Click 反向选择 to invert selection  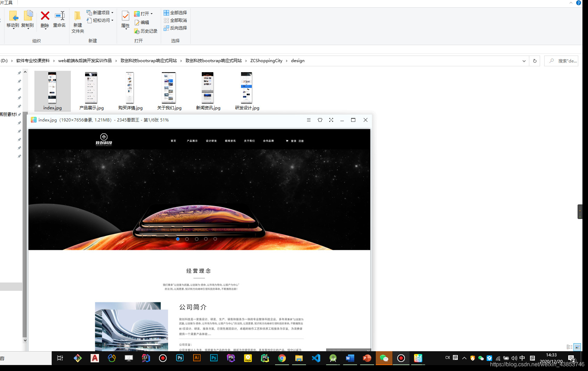175,28
